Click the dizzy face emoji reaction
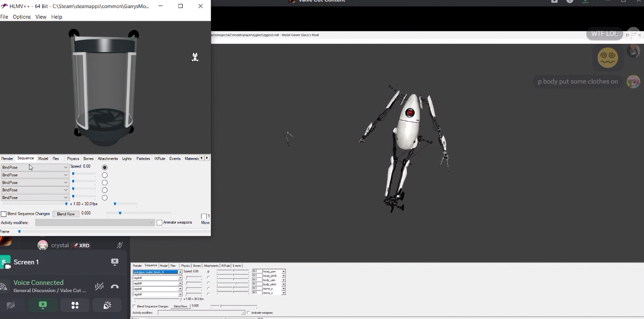The width and height of the screenshot is (644, 319). tap(608, 58)
